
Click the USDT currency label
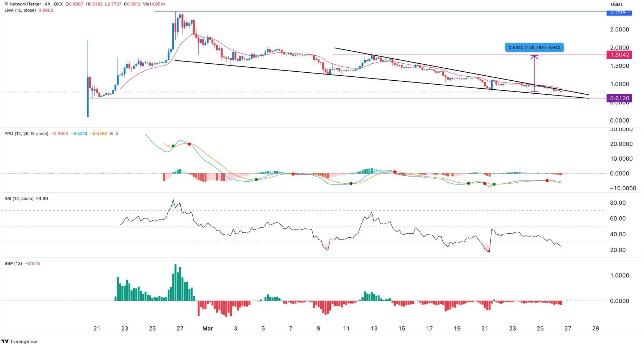[x=616, y=4]
